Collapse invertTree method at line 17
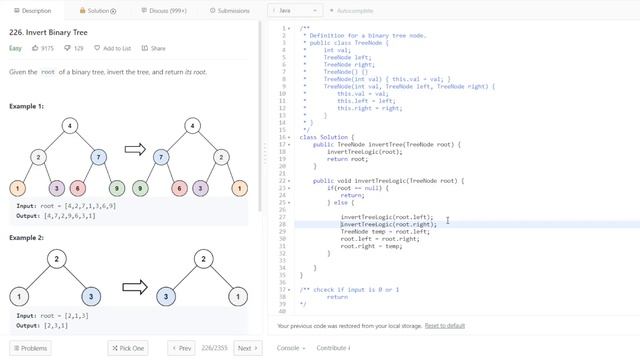640x360 pixels. tap(289, 145)
